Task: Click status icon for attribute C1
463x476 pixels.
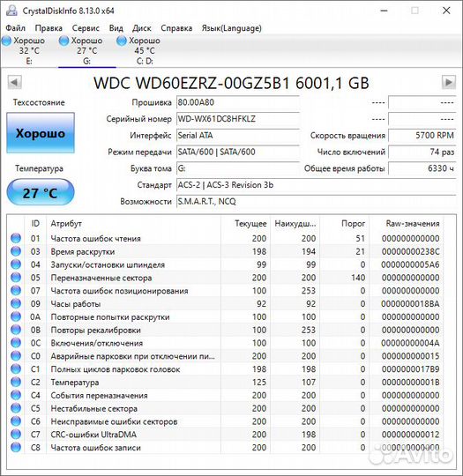Action: coord(16,368)
